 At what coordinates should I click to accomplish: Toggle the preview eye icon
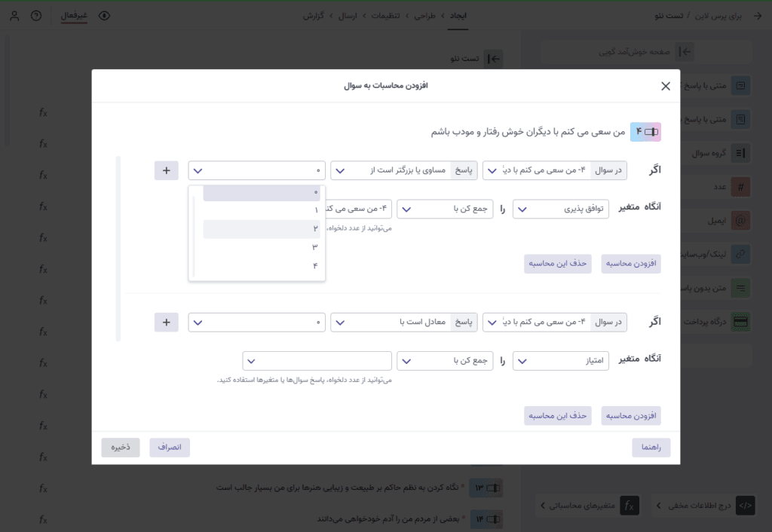tap(104, 16)
